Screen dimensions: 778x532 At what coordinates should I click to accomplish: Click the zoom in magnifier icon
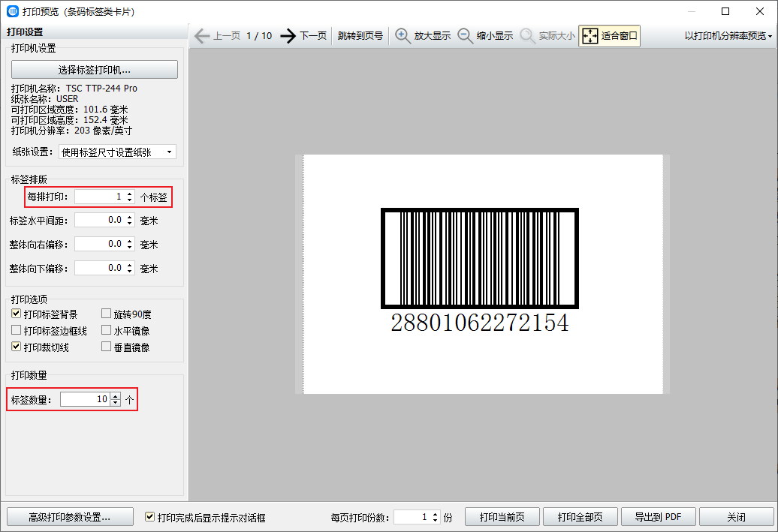[403, 36]
